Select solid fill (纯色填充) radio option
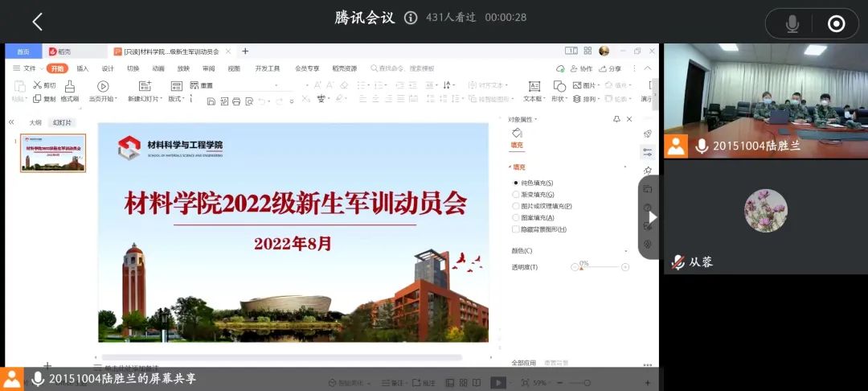Image resolution: width=868 pixels, height=391 pixels. (516, 183)
